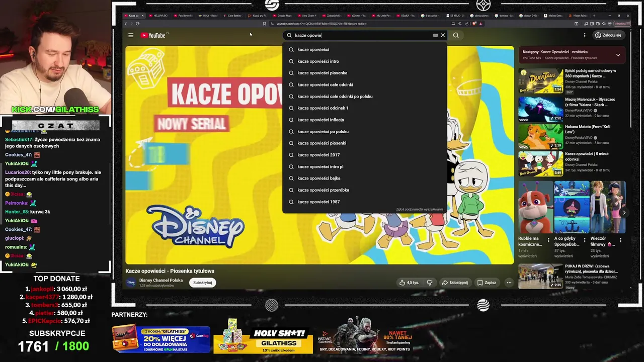Switch to the HELLUVA BOSS browser tab
The image size is (644, 362).
tap(159, 16)
